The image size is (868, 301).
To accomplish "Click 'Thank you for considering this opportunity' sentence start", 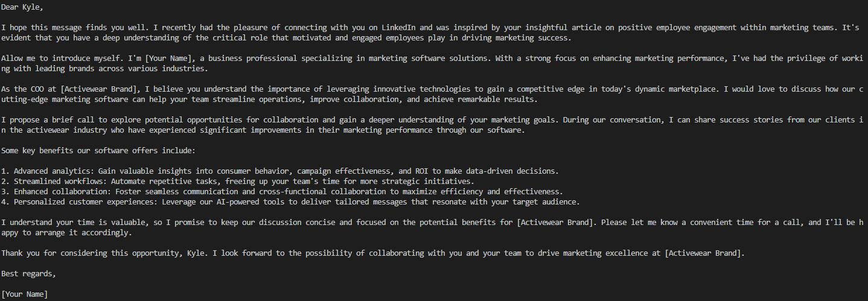I will 91,253.
